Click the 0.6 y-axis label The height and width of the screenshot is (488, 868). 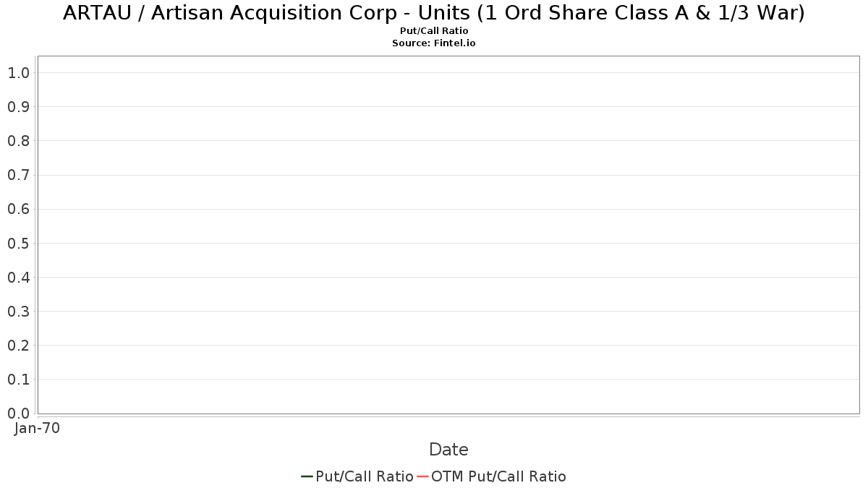[18, 209]
